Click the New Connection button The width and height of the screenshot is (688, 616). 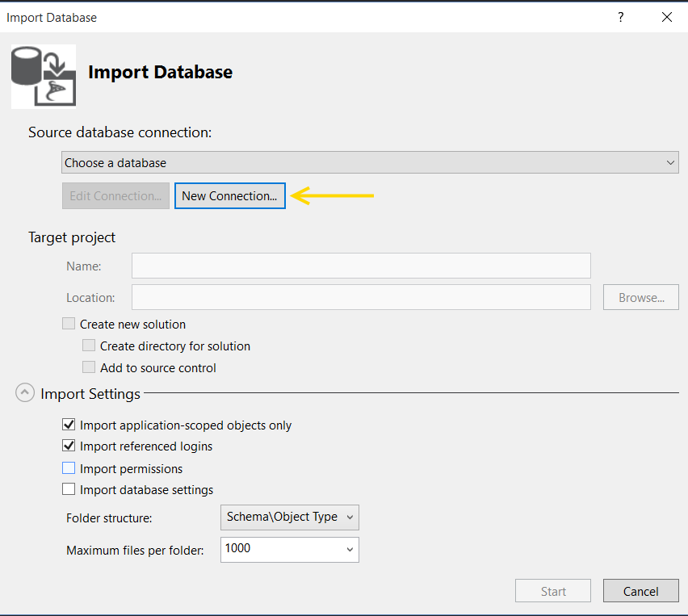(x=229, y=196)
